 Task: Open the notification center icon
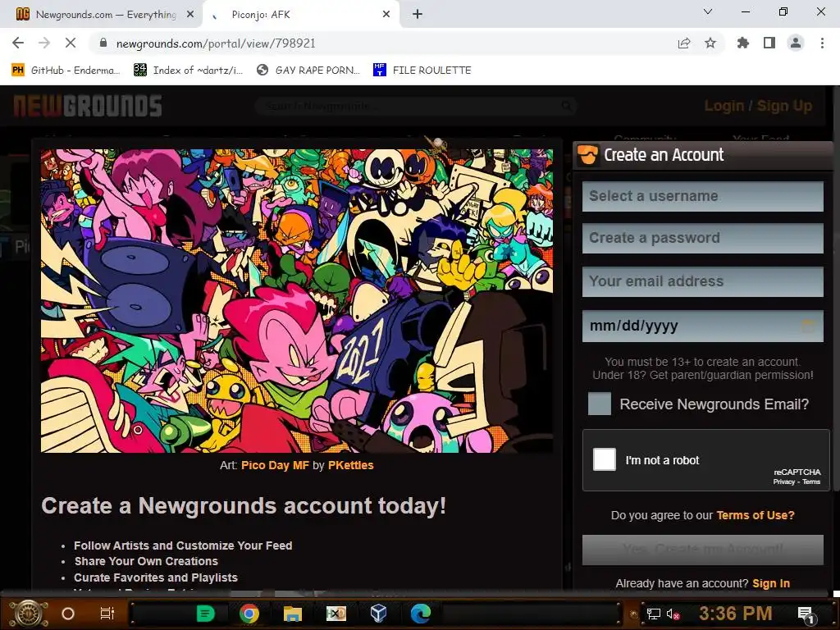[806, 614]
